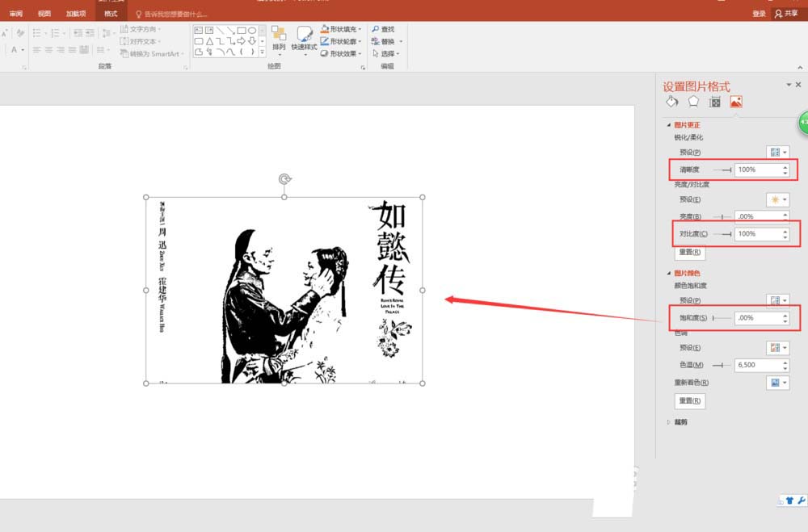Open color saturation preset dropdown
Viewport: 808px width, 532px height.
778,301
